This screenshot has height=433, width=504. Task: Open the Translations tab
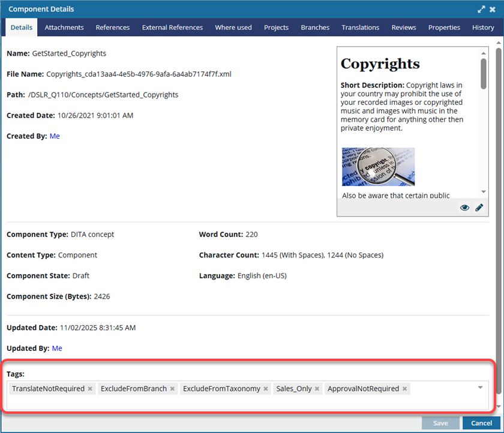[360, 28]
